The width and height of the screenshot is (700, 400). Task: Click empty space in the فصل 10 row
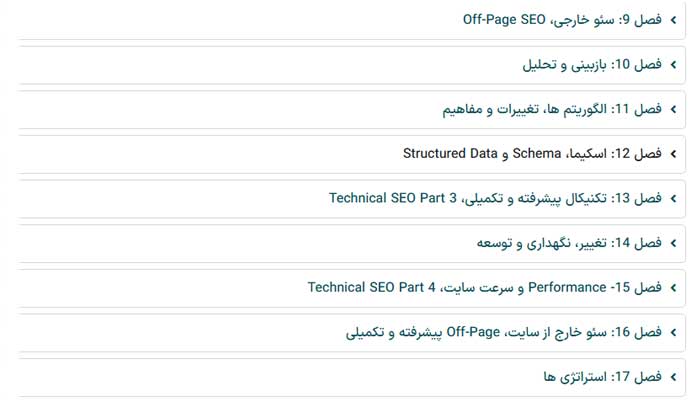[x=250, y=64]
